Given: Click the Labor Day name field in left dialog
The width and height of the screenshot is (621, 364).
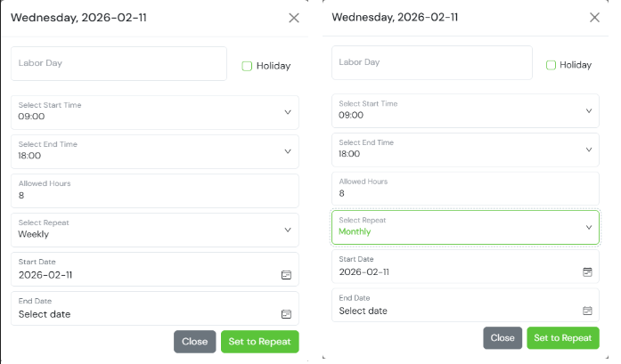Looking at the screenshot, I should (x=118, y=64).
